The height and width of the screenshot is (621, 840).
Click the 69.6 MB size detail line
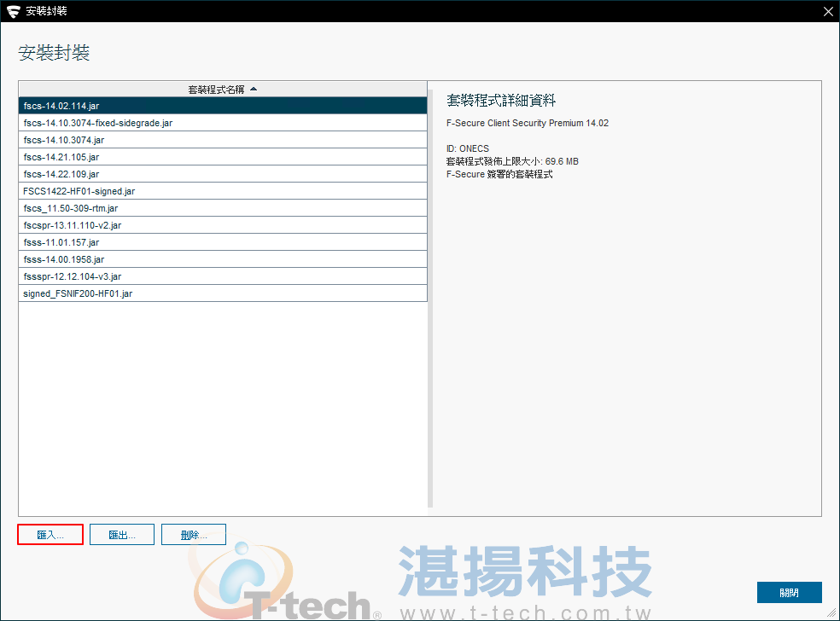coord(512,162)
